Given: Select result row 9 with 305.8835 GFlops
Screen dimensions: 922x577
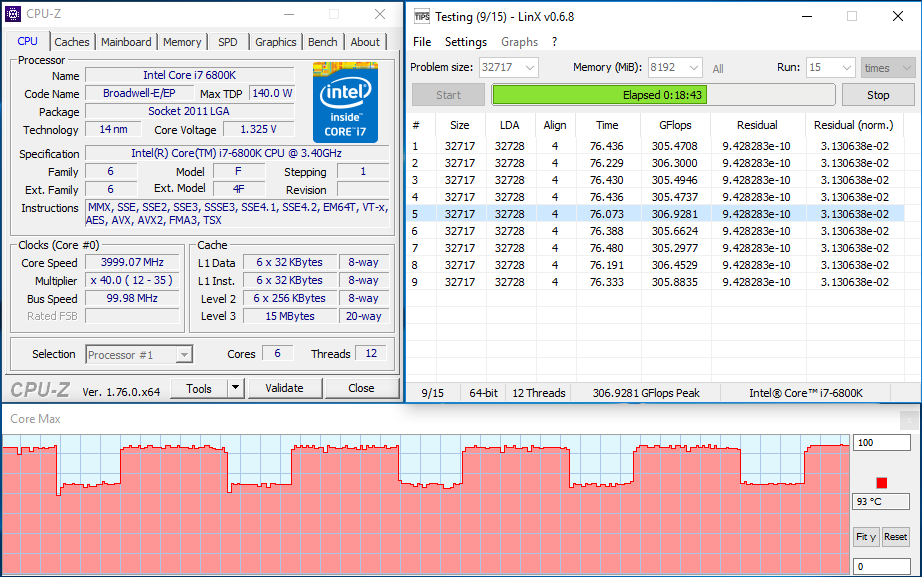Looking at the screenshot, I should (655, 282).
